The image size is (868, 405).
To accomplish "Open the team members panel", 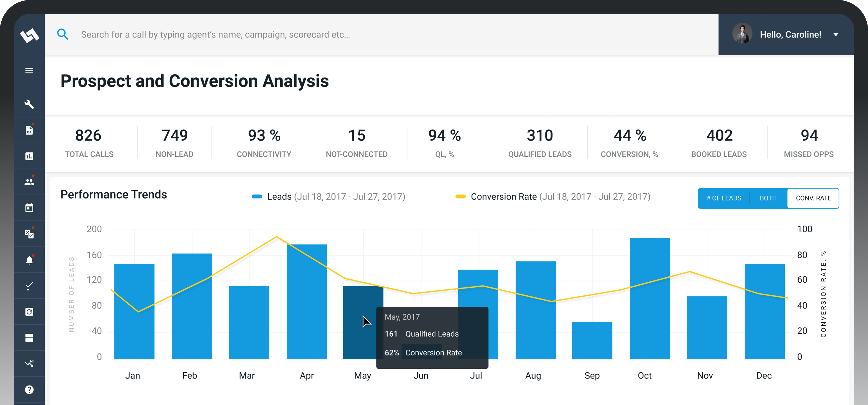I will pos(29,182).
